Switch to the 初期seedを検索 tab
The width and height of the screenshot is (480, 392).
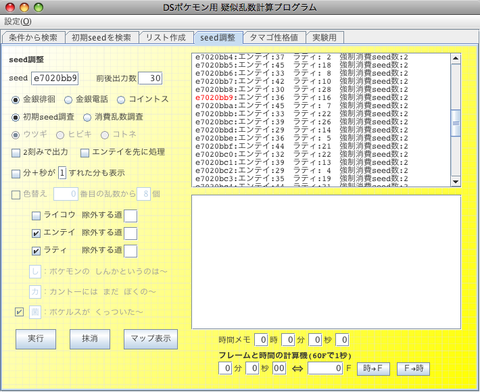(101, 37)
